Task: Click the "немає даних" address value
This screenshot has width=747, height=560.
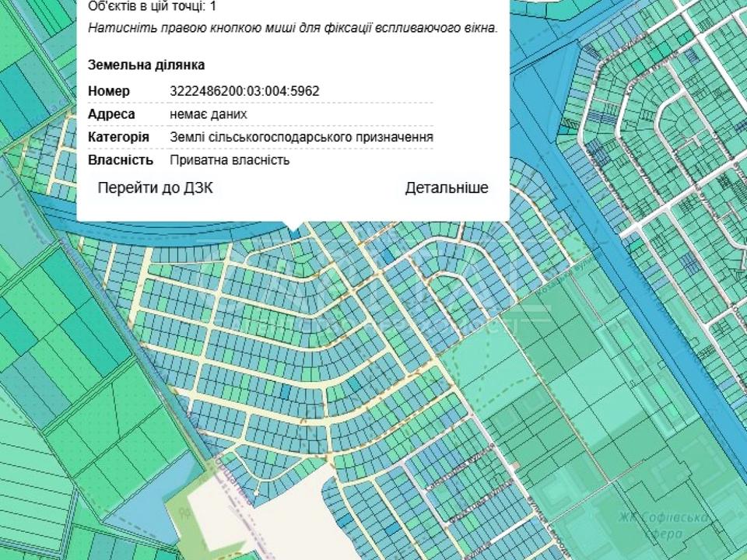Action: (209, 114)
